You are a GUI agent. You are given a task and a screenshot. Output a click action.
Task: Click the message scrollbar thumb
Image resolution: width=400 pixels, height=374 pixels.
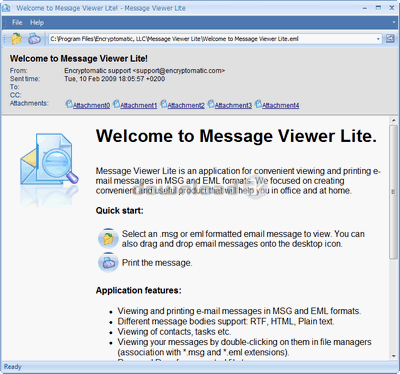click(393, 192)
